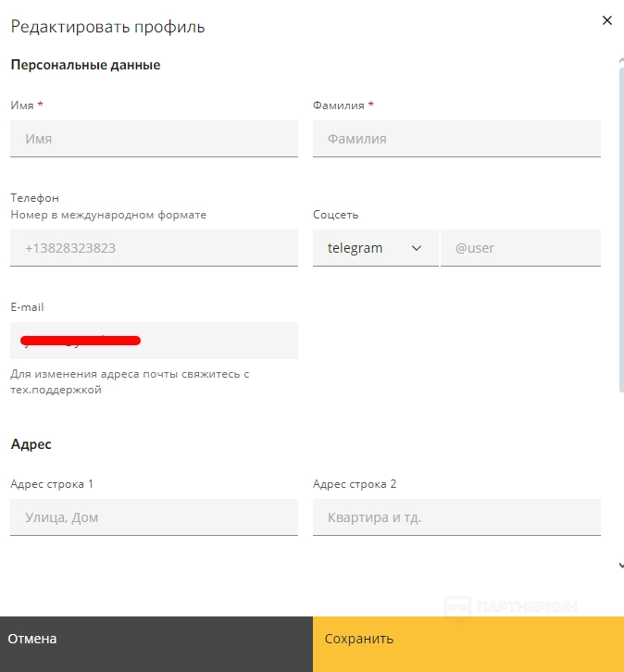Image resolution: width=624 pixels, height=672 pixels.
Task: Click the Соцсеть field label
Action: tap(336, 215)
